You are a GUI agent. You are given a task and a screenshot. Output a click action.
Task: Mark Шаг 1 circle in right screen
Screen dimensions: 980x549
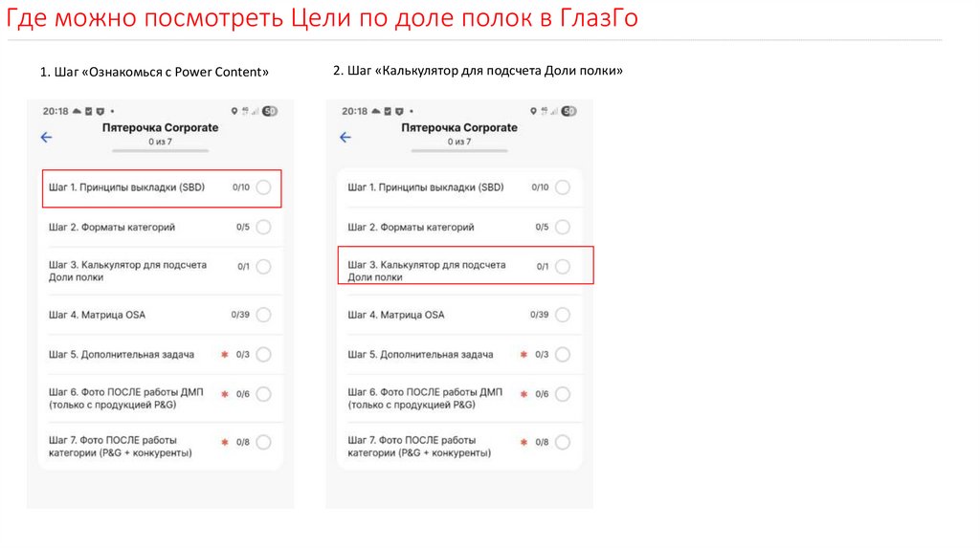click(x=563, y=187)
